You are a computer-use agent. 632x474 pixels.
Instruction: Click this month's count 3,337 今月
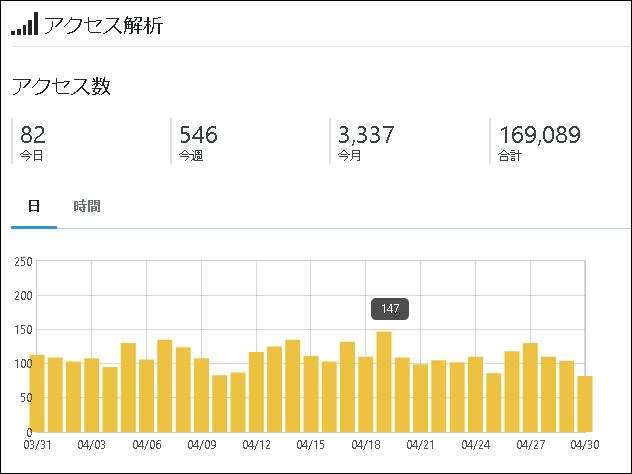[x=366, y=141]
